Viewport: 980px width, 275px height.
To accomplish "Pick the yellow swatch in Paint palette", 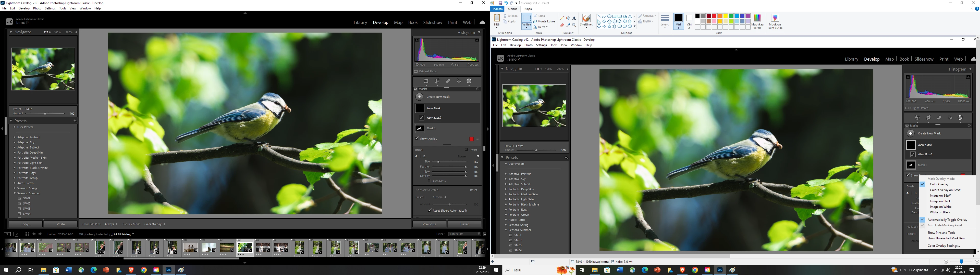I will 726,16.
